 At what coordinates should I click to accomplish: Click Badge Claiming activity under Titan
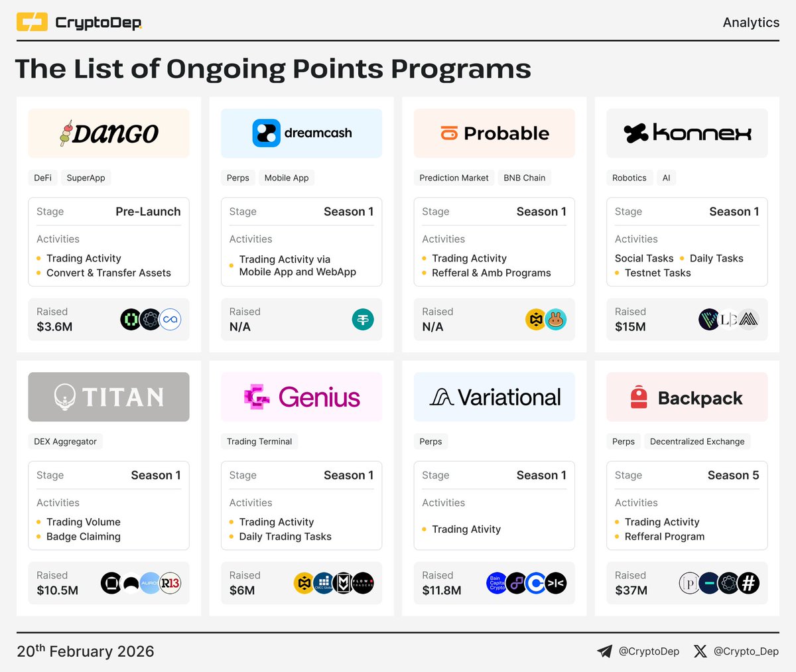pos(84,536)
